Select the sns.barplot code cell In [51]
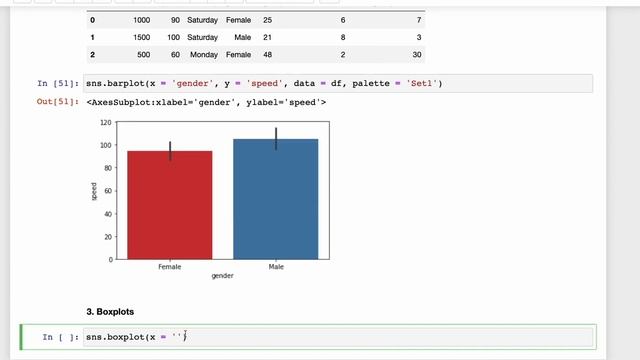 tap(338, 83)
